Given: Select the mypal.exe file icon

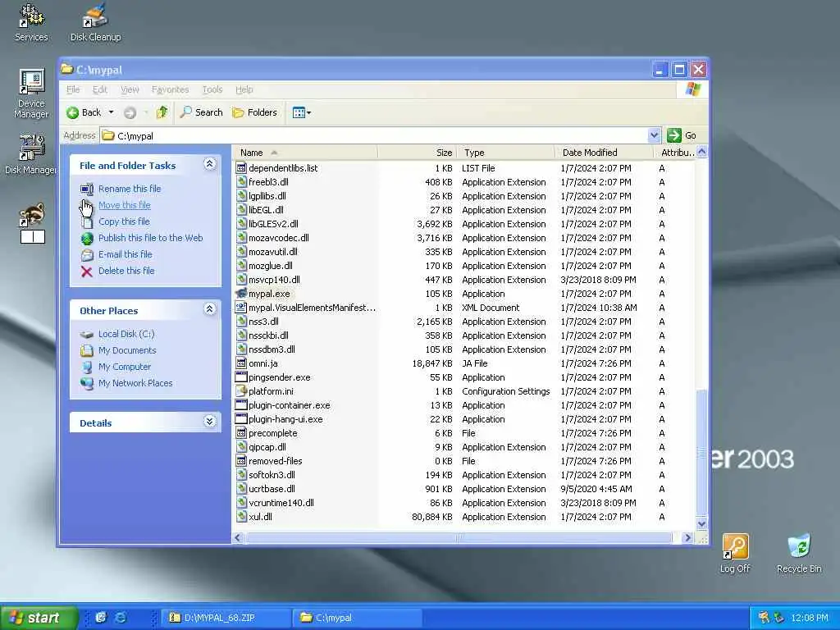Looking at the screenshot, I should pyautogui.click(x=241, y=294).
